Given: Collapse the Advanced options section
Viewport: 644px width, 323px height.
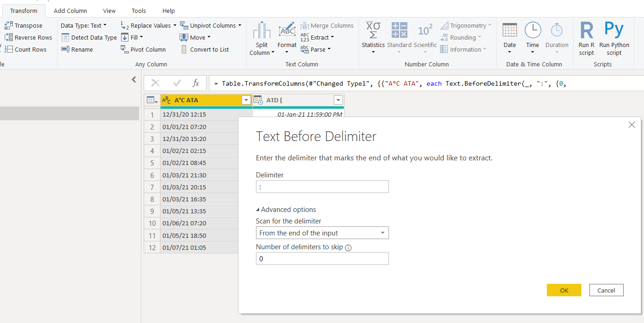Looking at the screenshot, I should point(286,209).
